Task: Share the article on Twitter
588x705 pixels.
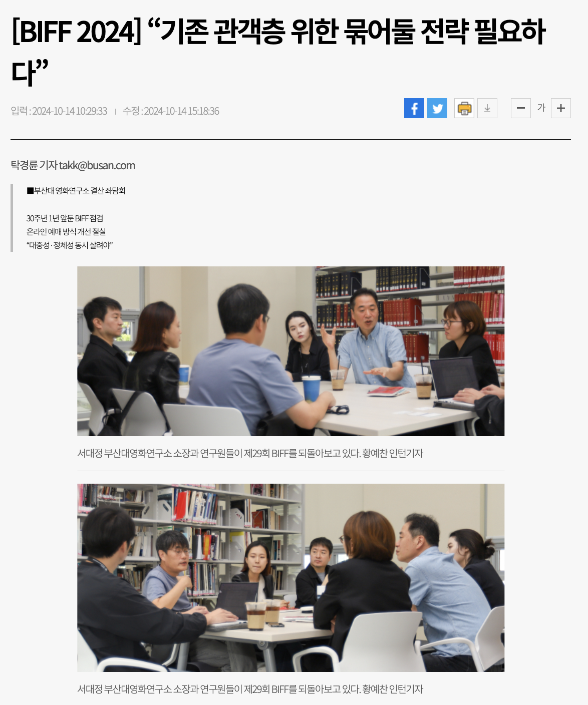Action: [x=437, y=108]
